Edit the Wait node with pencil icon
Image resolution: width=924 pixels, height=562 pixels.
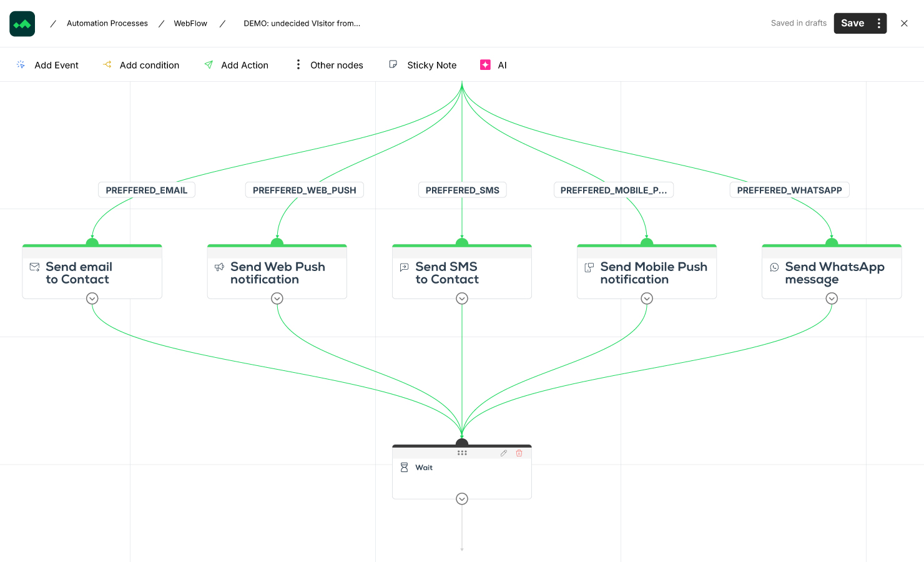click(504, 453)
